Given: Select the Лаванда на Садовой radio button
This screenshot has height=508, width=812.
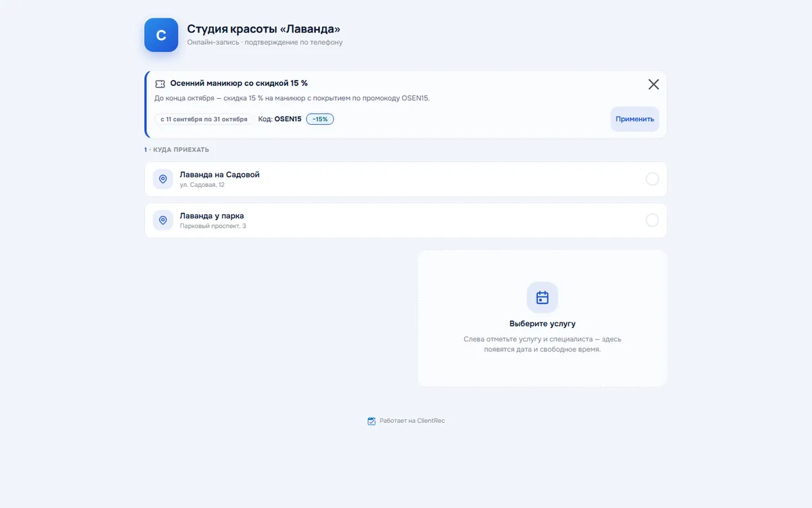Looking at the screenshot, I should 652,179.
